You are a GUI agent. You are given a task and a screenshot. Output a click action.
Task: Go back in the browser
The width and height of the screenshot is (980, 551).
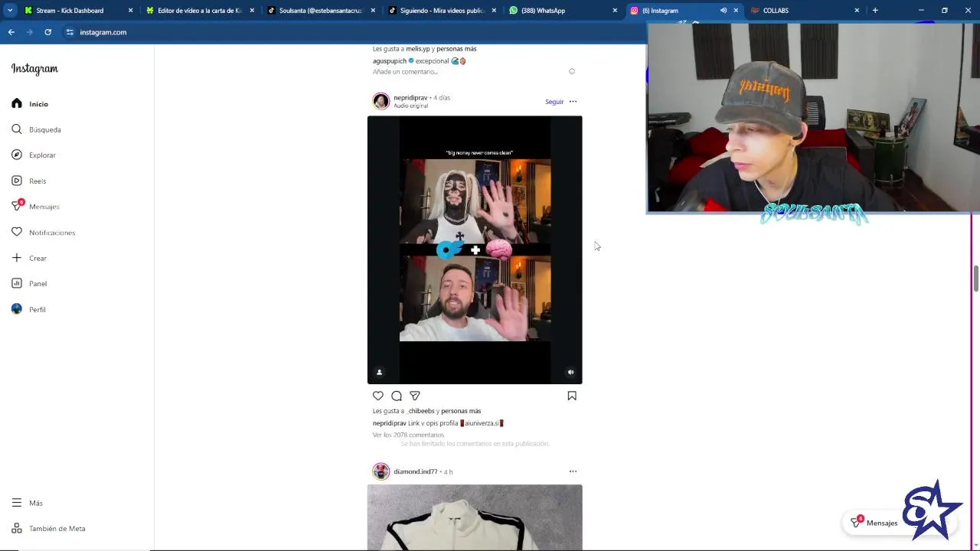point(11,32)
